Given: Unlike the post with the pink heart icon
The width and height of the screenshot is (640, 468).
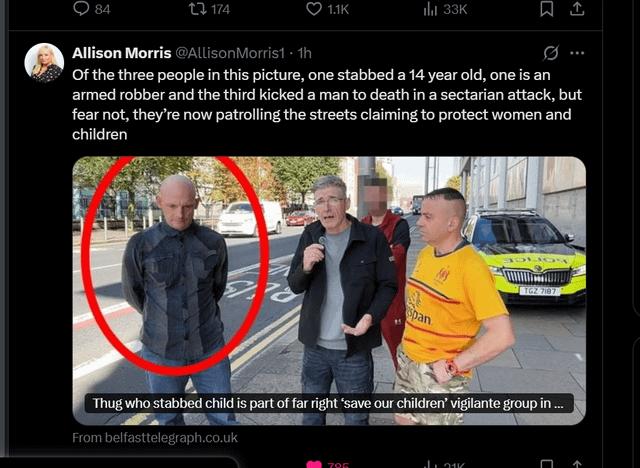Looking at the screenshot, I should [x=314, y=464].
